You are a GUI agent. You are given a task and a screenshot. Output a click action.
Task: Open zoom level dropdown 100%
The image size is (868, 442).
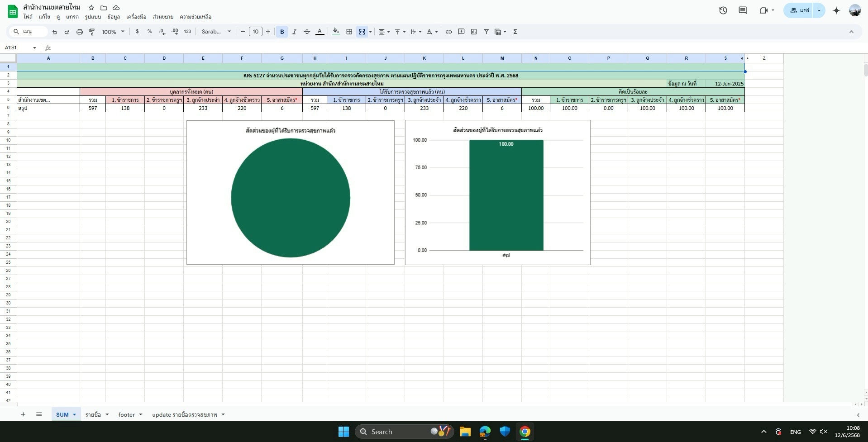[x=113, y=32]
